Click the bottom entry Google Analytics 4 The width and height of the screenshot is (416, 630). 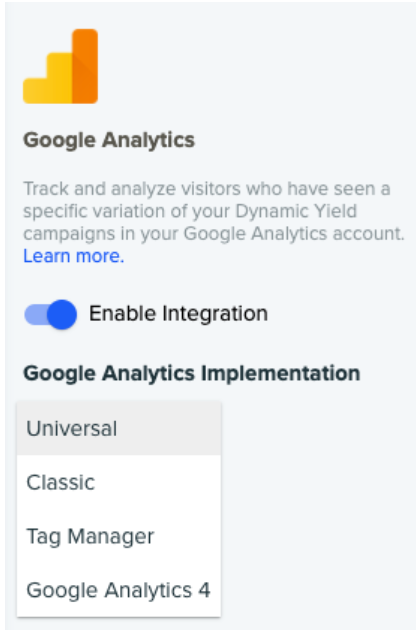click(x=119, y=590)
